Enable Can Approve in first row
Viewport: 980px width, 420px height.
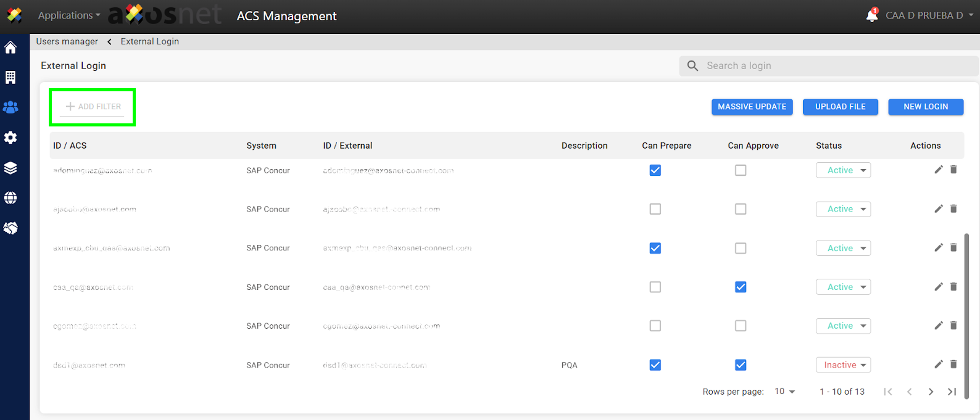[x=741, y=170]
